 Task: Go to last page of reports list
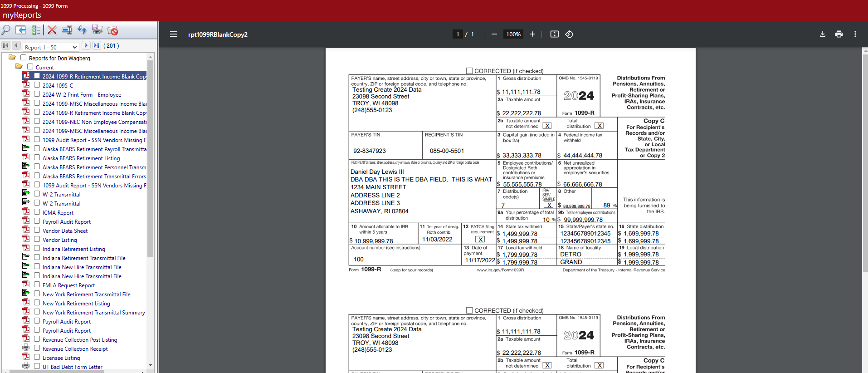click(x=97, y=46)
